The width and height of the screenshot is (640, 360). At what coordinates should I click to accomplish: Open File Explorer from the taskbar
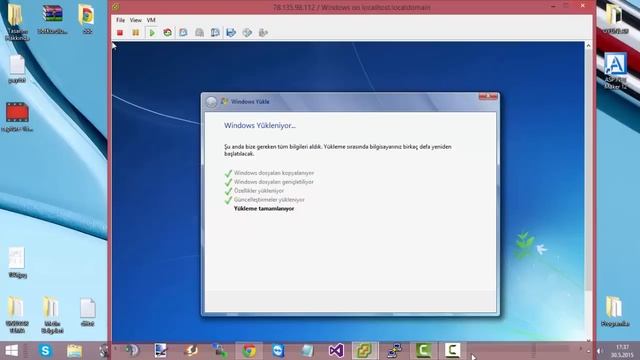74,351
